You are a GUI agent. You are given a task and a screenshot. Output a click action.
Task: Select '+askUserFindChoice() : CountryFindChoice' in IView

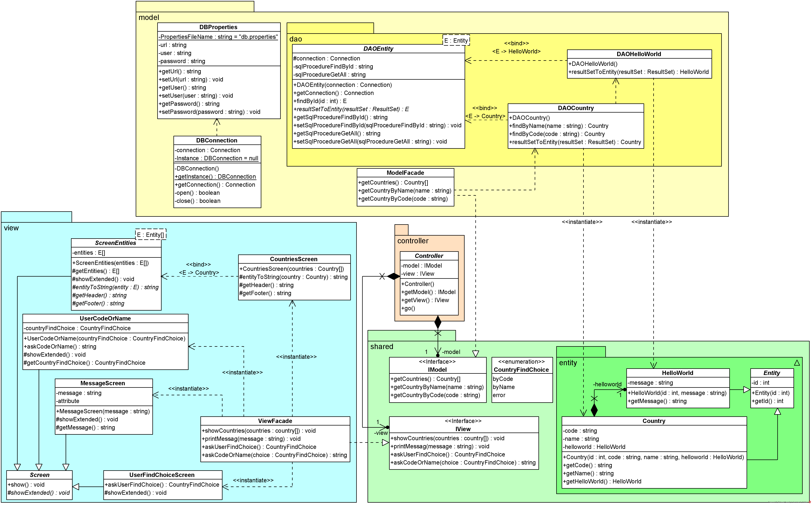click(x=448, y=455)
